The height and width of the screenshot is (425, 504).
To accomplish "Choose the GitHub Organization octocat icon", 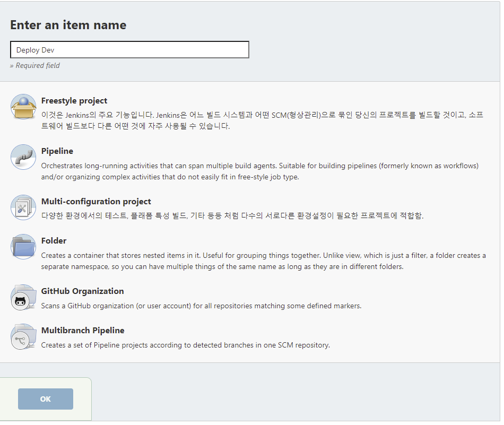I will coord(23,297).
